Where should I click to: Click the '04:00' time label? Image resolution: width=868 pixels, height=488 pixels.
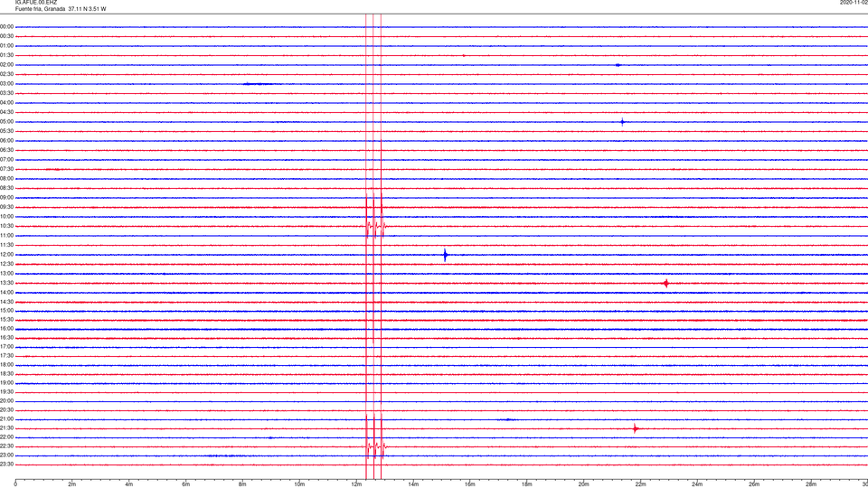click(6, 102)
